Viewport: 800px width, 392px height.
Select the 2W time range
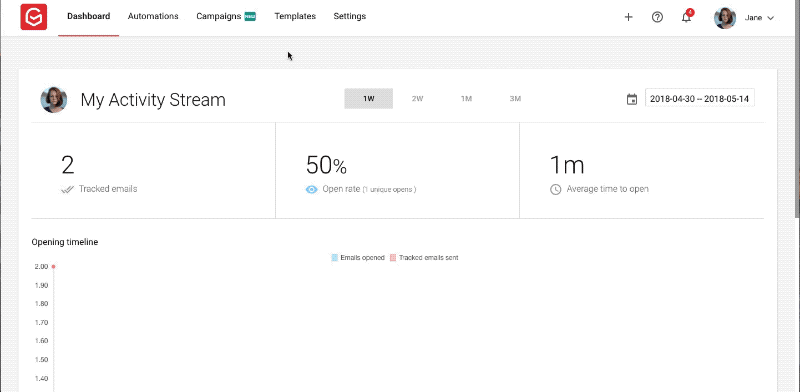417,99
